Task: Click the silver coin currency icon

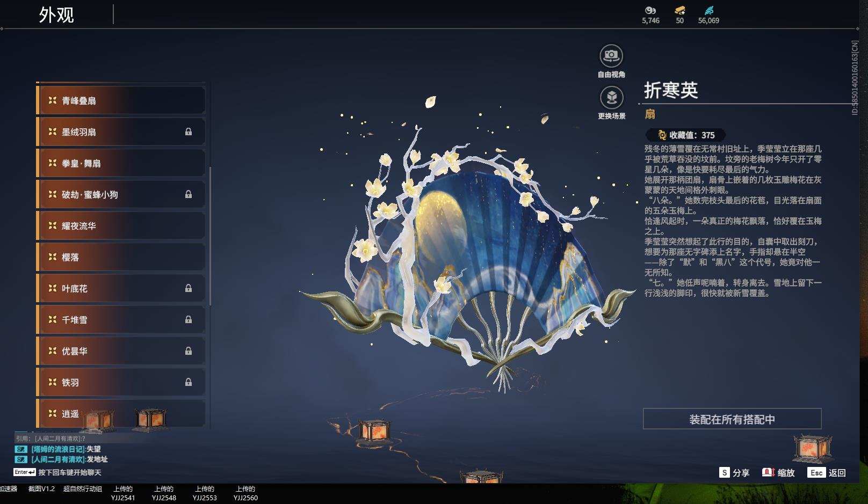Action: (x=650, y=10)
